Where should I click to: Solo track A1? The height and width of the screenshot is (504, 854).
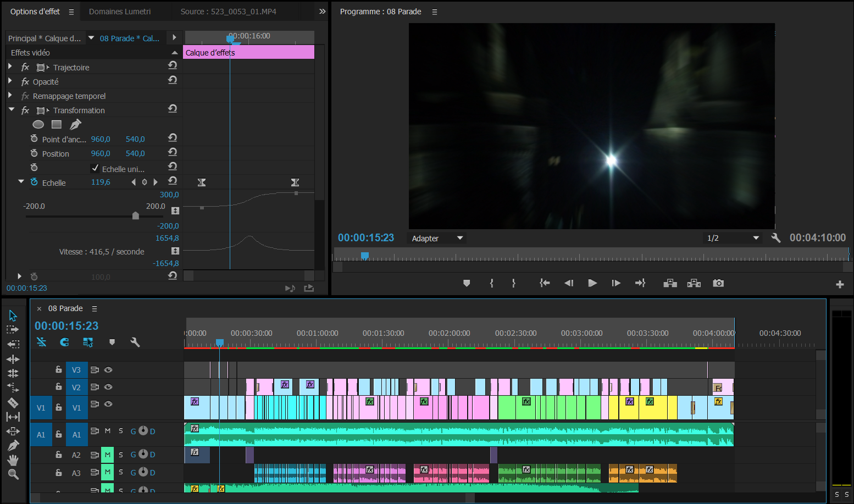121,431
